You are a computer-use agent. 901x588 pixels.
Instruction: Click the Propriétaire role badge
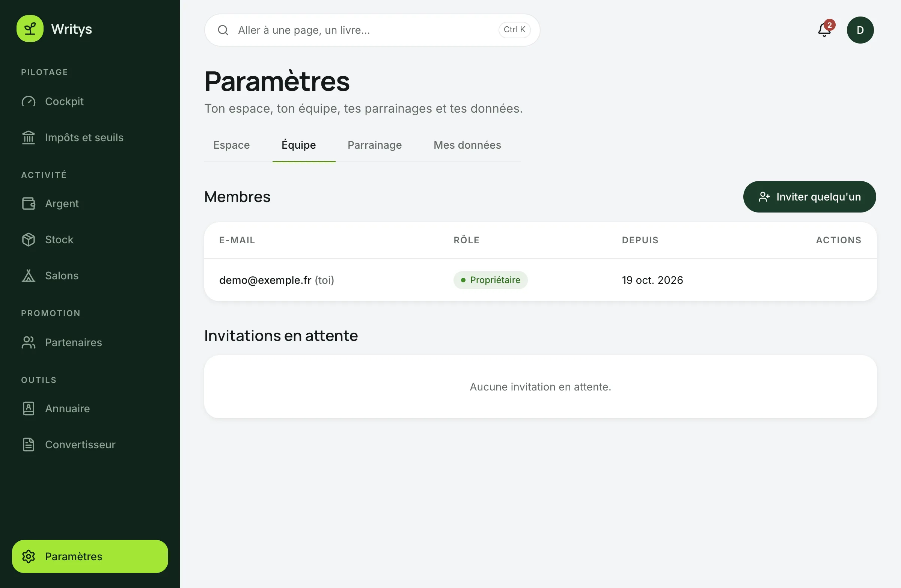490,280
